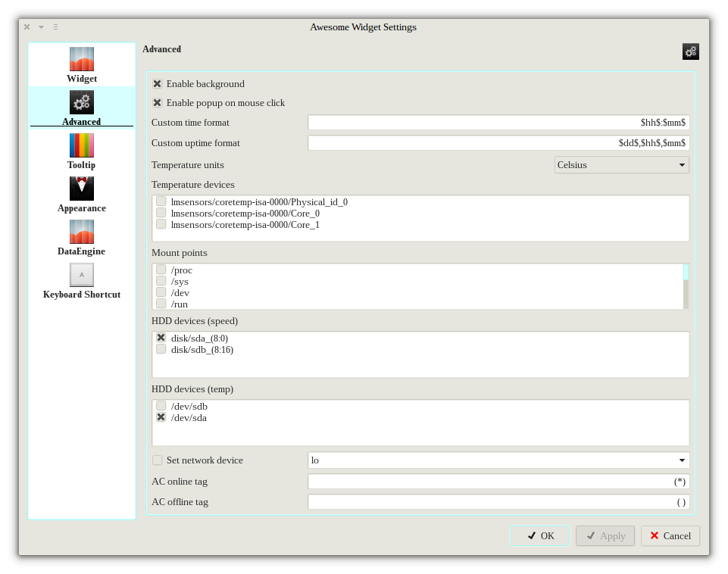This screenshot has width=728, height=574.
Task: Enable the Set network device checkbox
Action: (x=158, y=460)
